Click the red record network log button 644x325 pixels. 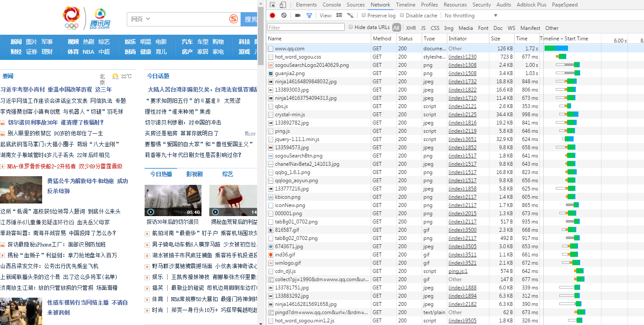(x=272, y=15)
